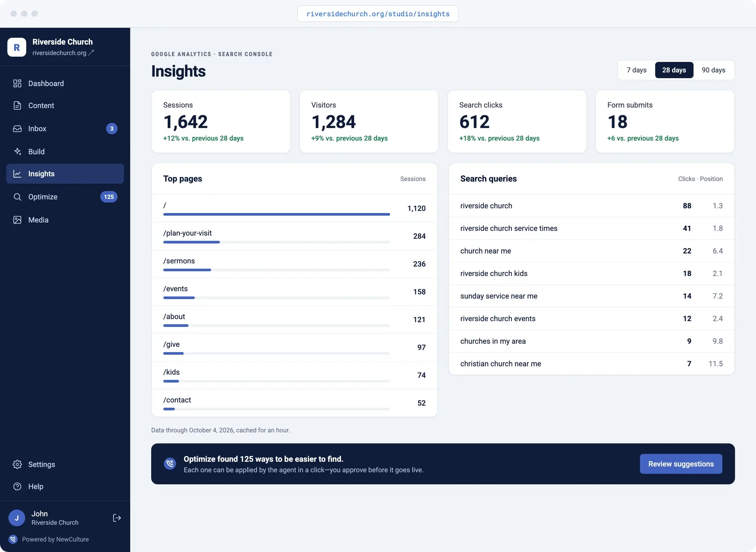Screen dimensions: 756x552
Task: Select the /contact row in Top pages
Action: coord(294,403)
